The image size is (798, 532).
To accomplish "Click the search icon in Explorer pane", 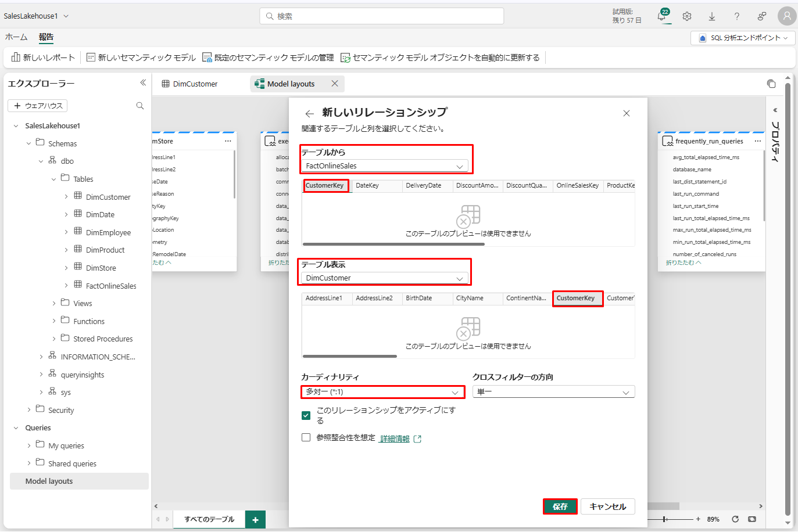I will [140, 106].
